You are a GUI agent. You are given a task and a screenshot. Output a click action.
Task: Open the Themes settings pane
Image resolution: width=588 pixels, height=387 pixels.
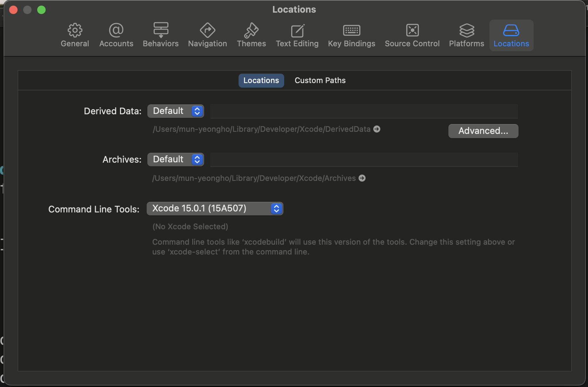(251, 35)
